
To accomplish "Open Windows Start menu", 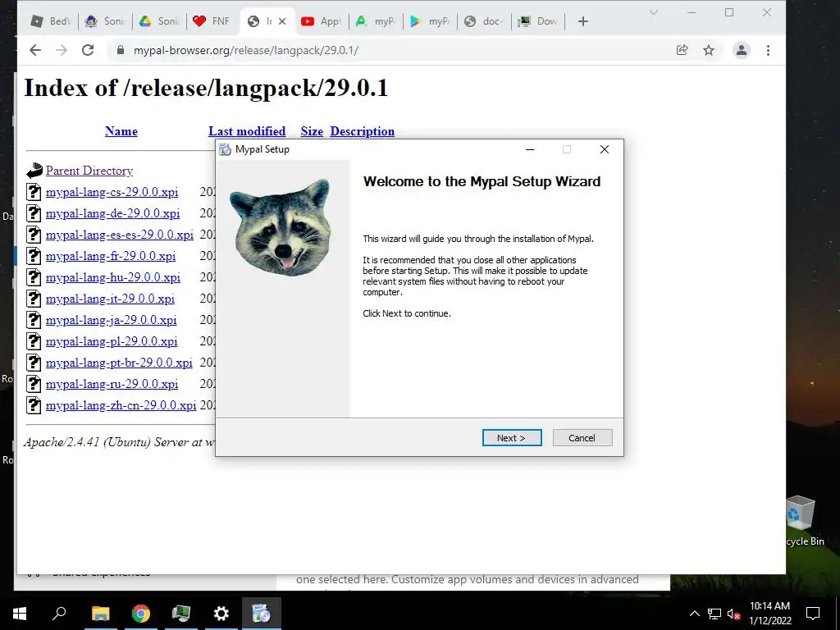I will [x=20, y=614].
